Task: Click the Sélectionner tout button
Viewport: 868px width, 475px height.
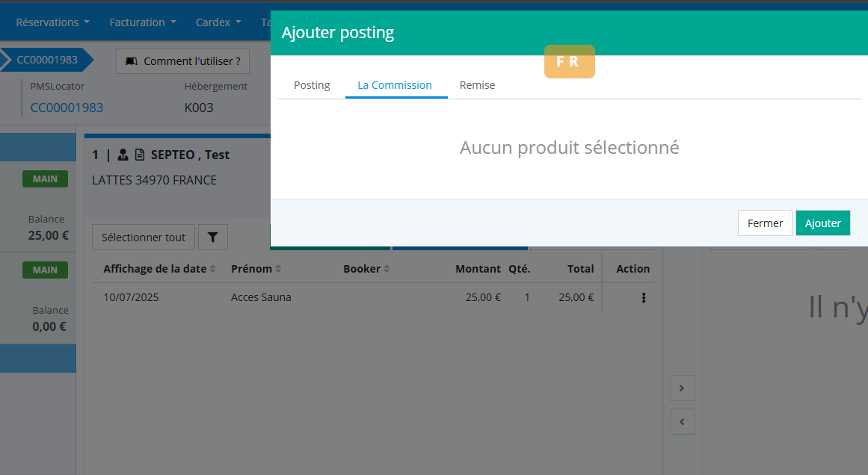Action: [144, 237]
